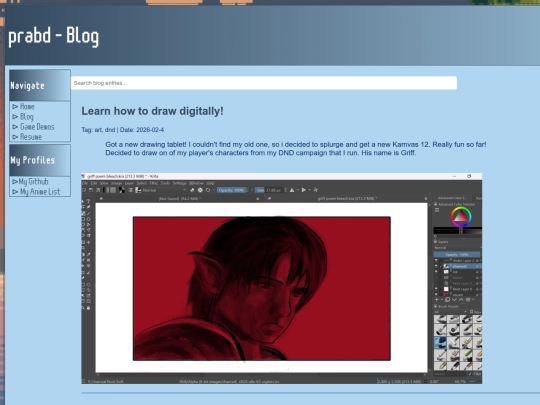The height and width of the screenshot is (405, 540).
Task: Select the Line tool in Krita toolbox
Action: coord(89,214)
